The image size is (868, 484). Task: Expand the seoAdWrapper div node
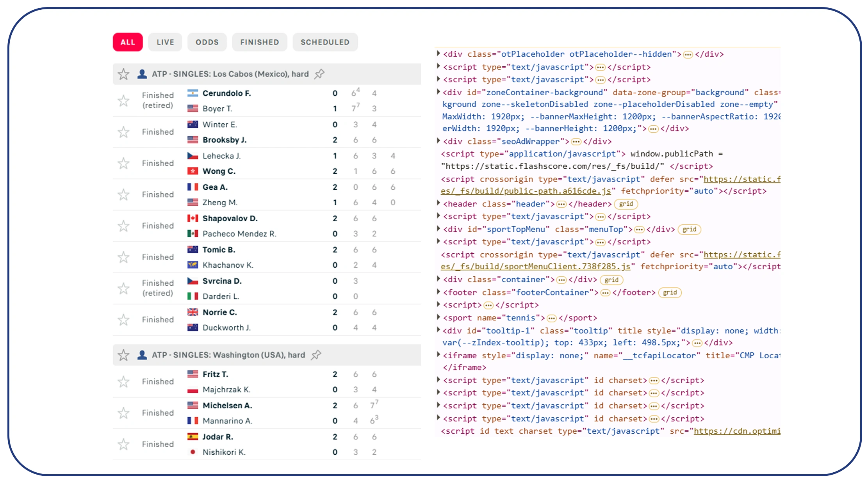pyautogui.click(x=438, y=141)
